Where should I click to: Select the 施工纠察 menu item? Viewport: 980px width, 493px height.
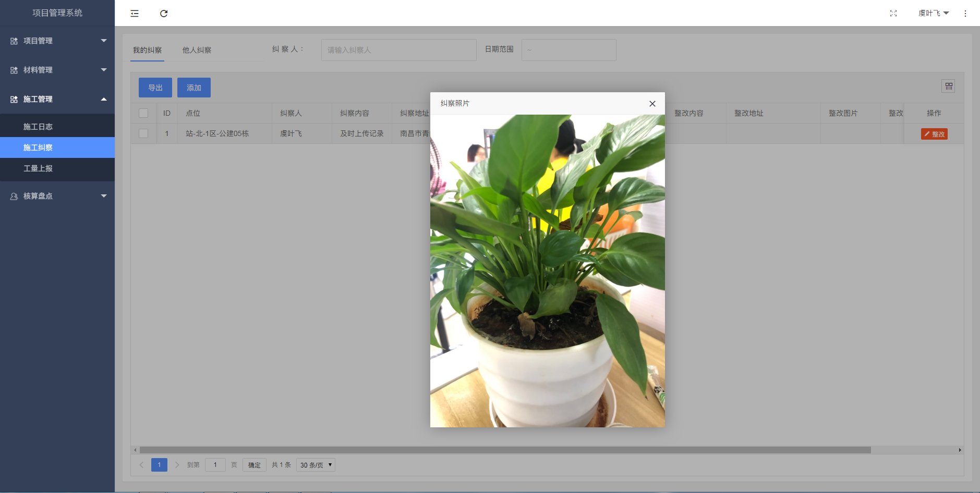[x=57, y=147]
